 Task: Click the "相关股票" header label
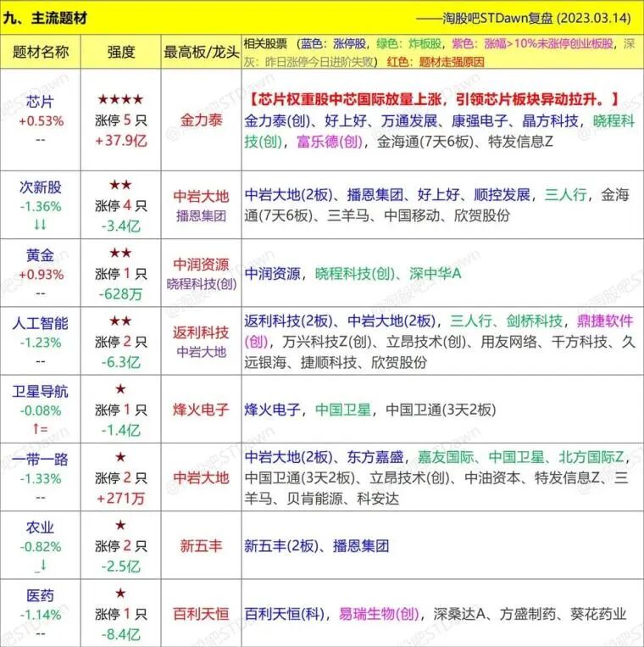[265, 43]
